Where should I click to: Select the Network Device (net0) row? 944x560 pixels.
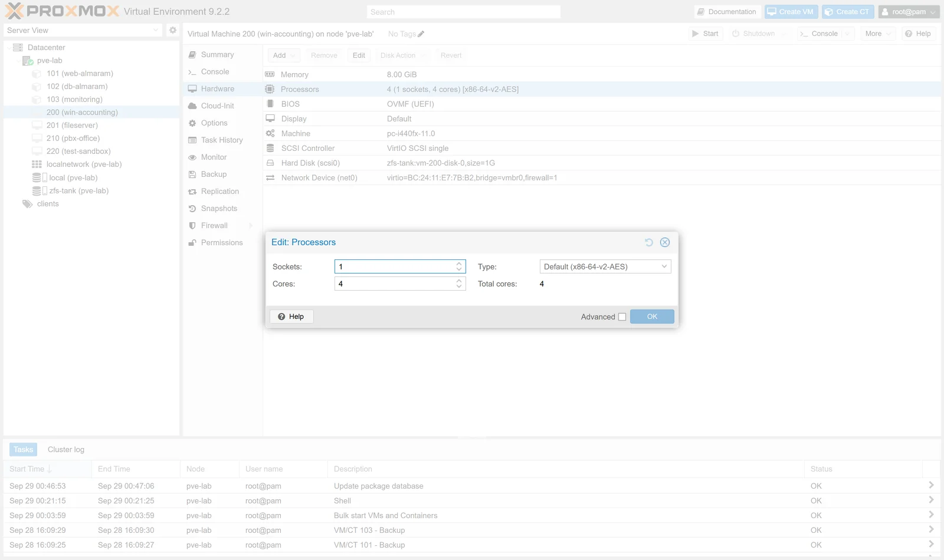[602, 178]
